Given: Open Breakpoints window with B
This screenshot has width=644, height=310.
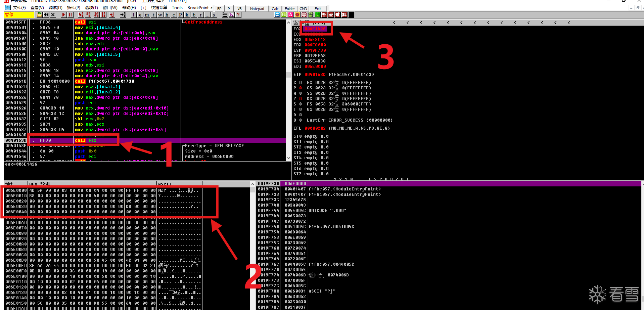Looking at the screenshot, I should [194, 15].
